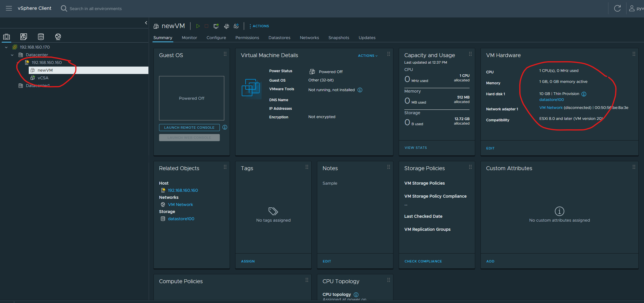Open datastore100 link in Related Objects
The width and height of the screenshot is (644, 303).
[181, 219]
